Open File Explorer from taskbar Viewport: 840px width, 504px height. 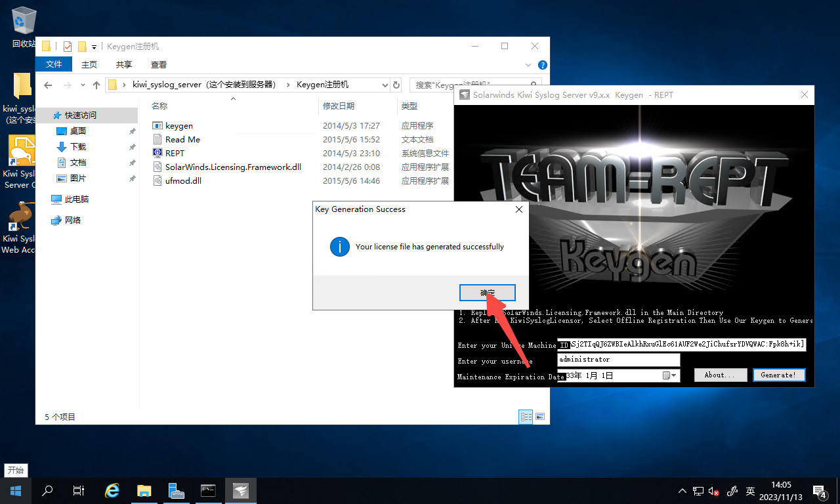pyautogui.click(x=144, y=490)
